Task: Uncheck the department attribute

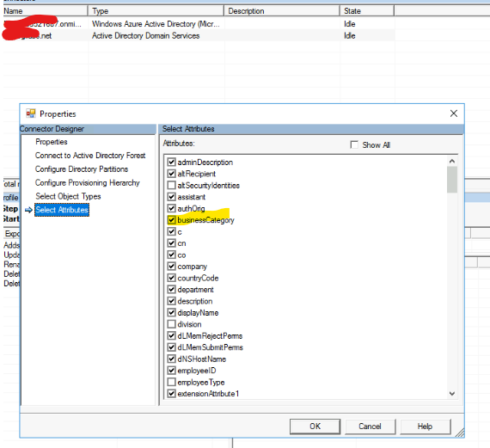Action: pos(171,289)
